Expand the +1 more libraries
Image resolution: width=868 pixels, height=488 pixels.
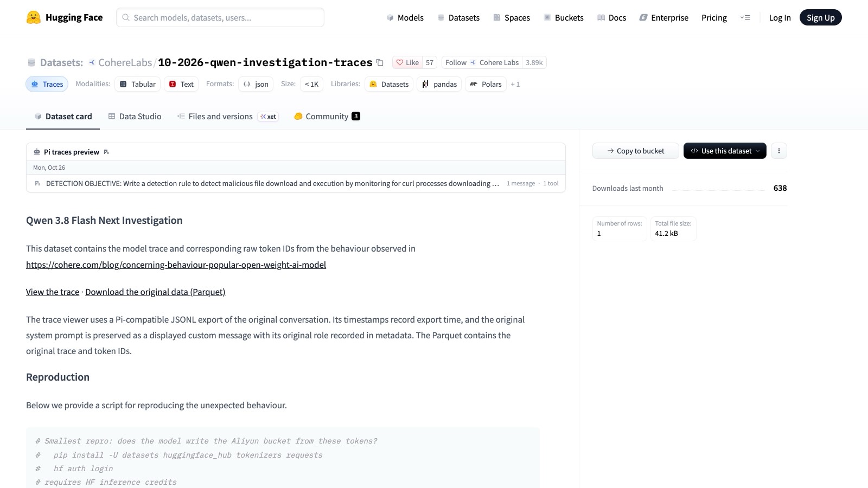click(x=515, y=84)
